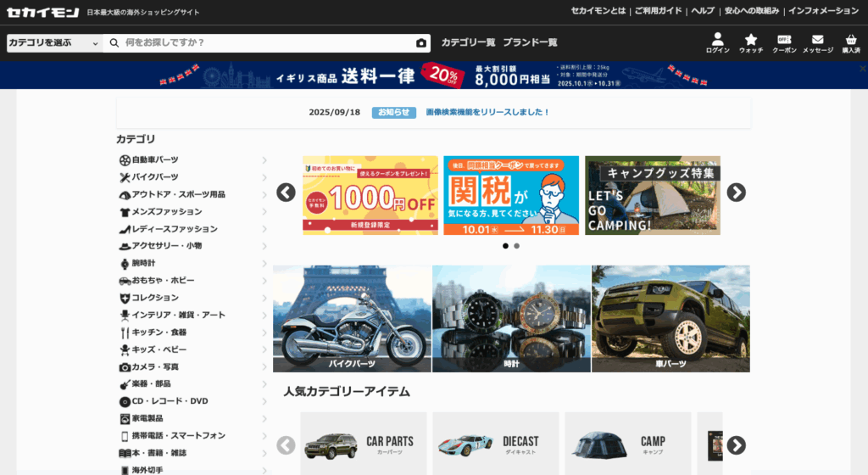Open カテゴリ一覧 menu item

pyautogui.click(x=468, y=42)
